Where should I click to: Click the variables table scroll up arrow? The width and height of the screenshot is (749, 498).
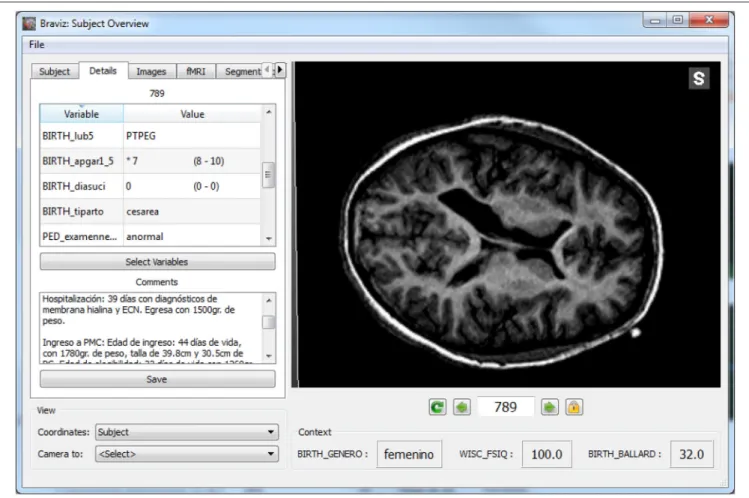[x=268, y=112]
